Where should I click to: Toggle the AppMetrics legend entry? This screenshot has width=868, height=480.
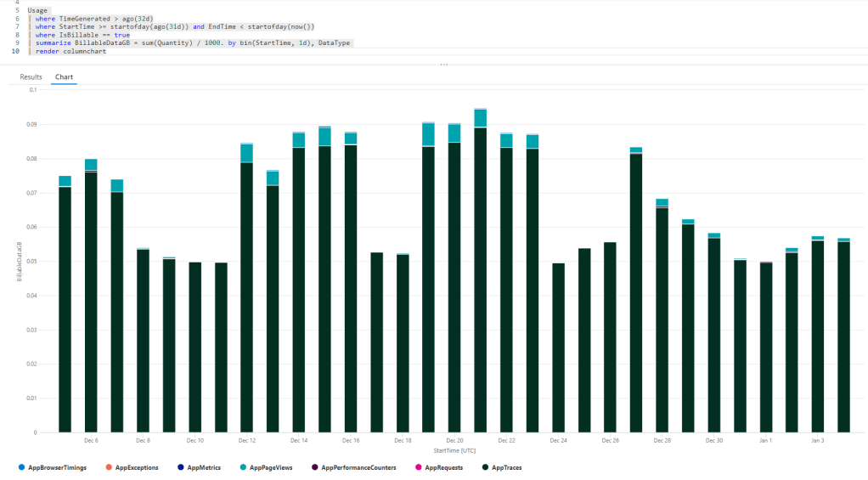[x=204, y=467]
